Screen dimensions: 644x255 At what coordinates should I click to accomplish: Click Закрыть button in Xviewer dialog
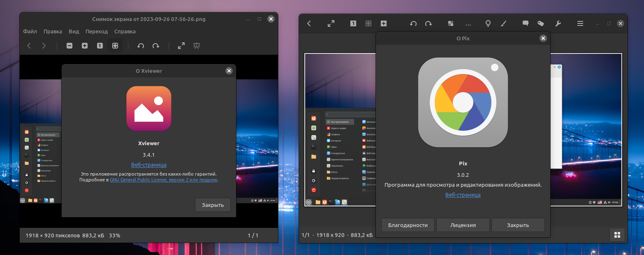213,205
